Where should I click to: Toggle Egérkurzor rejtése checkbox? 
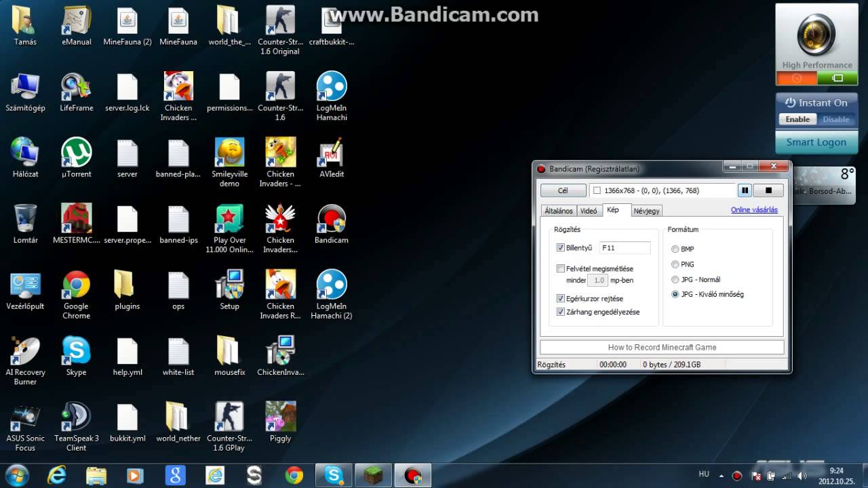click(561, 298)
